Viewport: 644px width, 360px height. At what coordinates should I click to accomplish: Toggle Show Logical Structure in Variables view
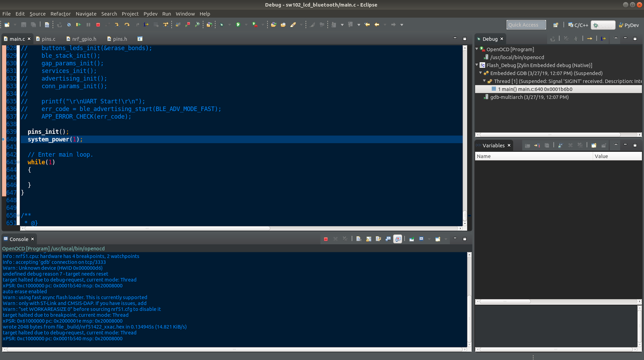tap(537, 145)
